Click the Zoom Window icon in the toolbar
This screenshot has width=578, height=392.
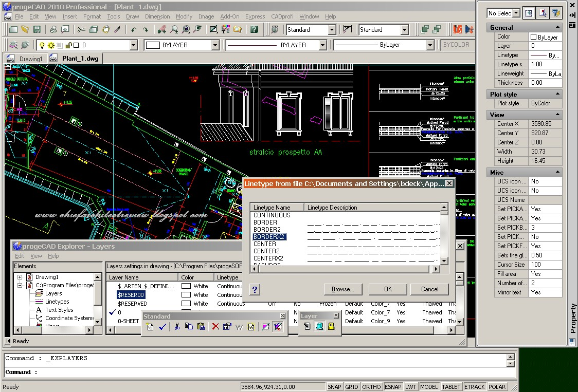[185, 29]
